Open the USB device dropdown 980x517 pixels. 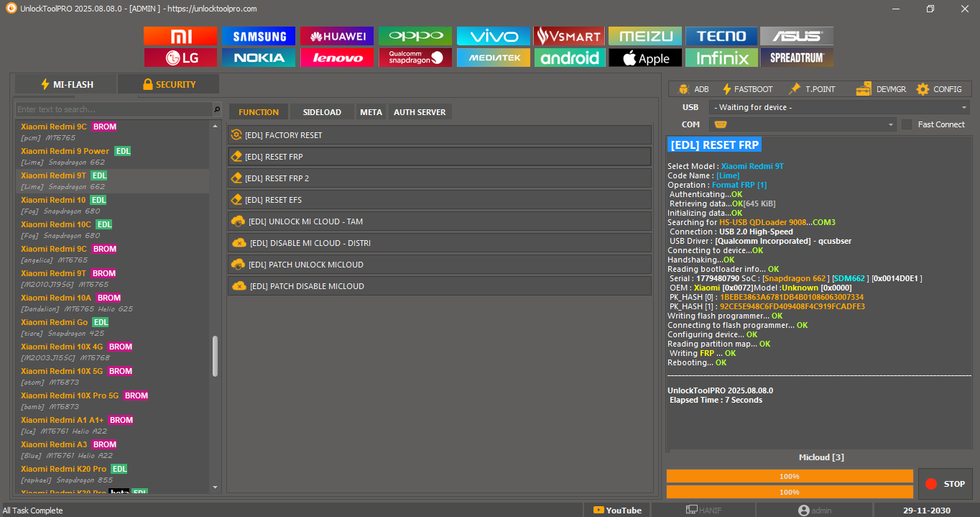pos(837,106)
